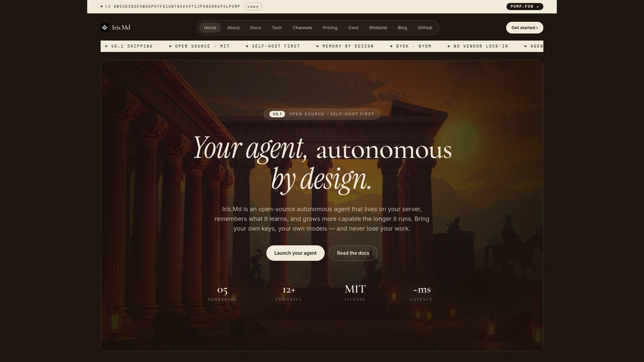The height and width of the screenshot is (362, 644).
Task: Click the Iris.Md diamond logo icon
Action: coord(105,27)
